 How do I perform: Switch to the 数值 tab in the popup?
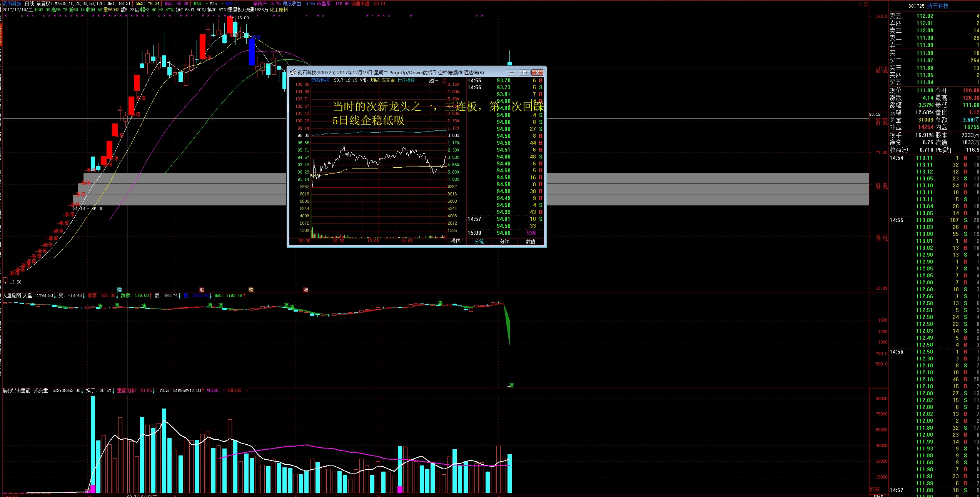531,242
